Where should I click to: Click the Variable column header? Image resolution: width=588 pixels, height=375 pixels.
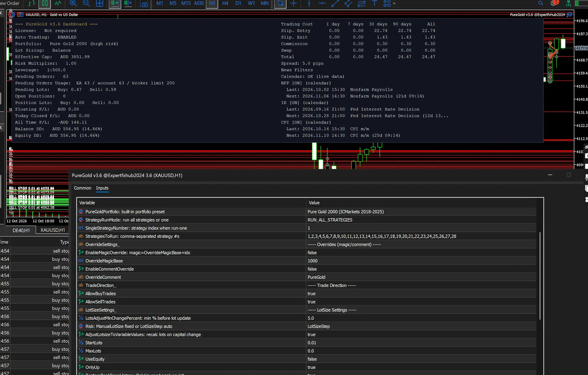coord(192,202)
